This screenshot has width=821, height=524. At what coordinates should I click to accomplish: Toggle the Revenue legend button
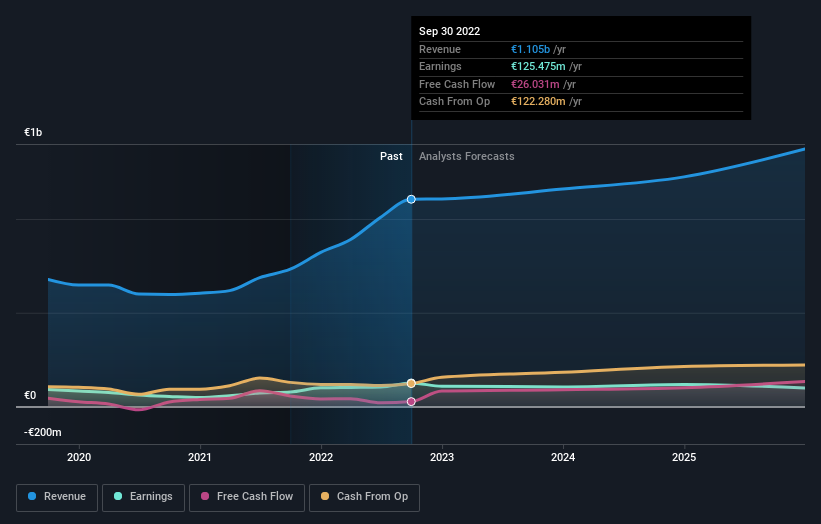click(x=57, y=497)
